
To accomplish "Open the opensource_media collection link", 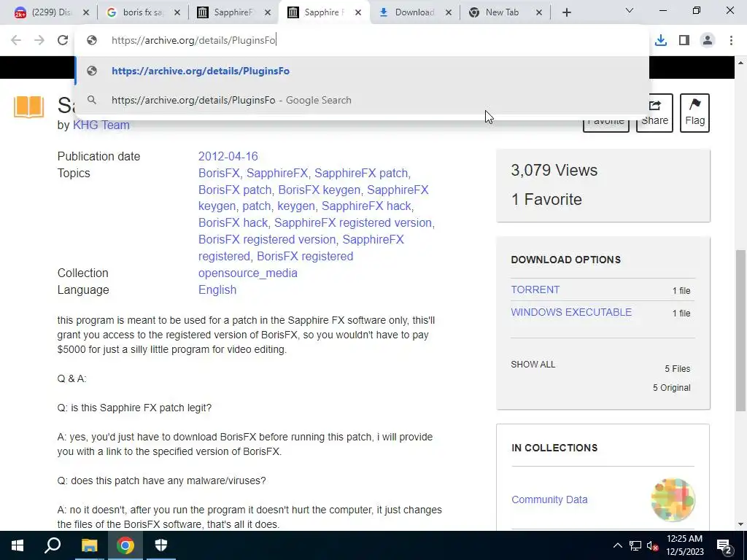I will (x=248, y=273).
